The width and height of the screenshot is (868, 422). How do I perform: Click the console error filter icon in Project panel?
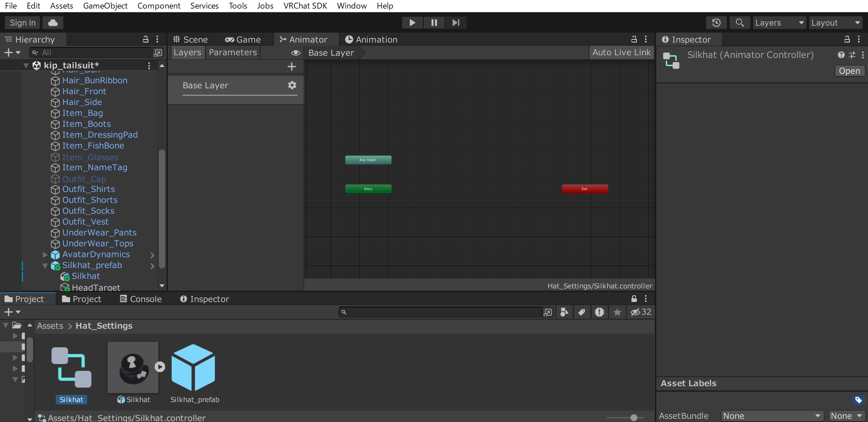(x=599, y=312)
